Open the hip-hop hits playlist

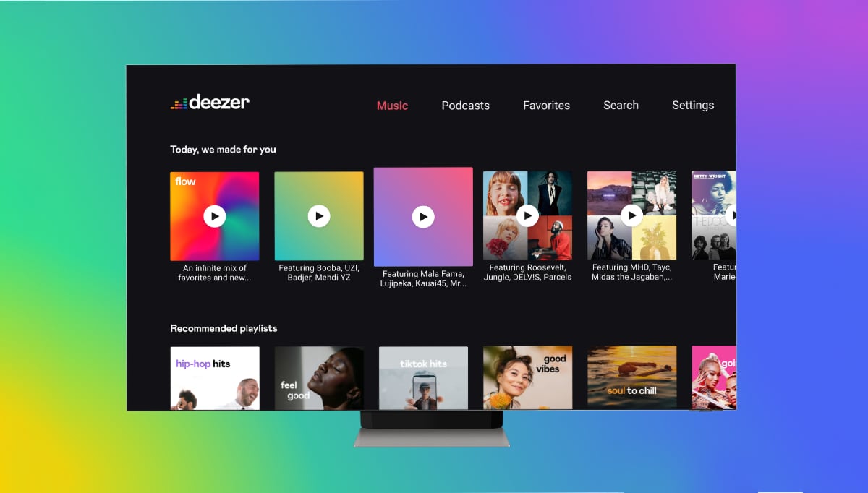[x=215, y=378]
